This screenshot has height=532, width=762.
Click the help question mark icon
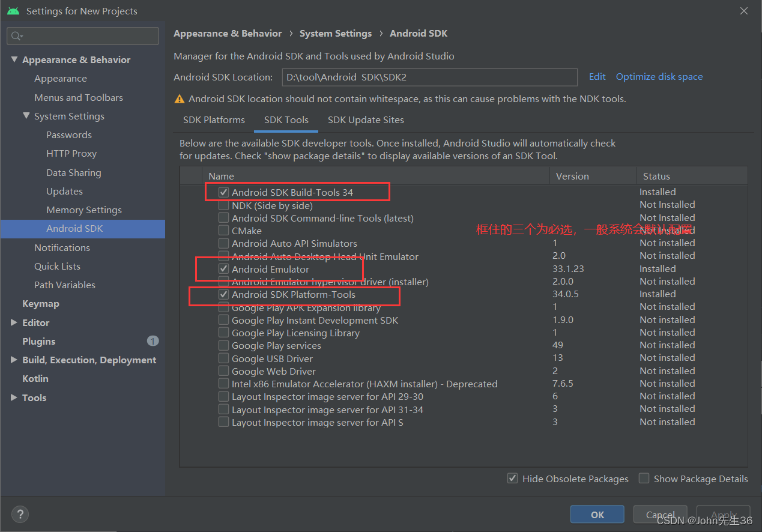coord(20,515)
